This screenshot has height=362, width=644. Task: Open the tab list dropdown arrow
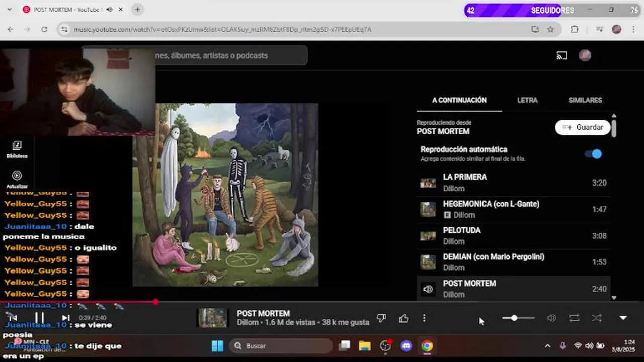pyautogui.click(x=9, y=9)
